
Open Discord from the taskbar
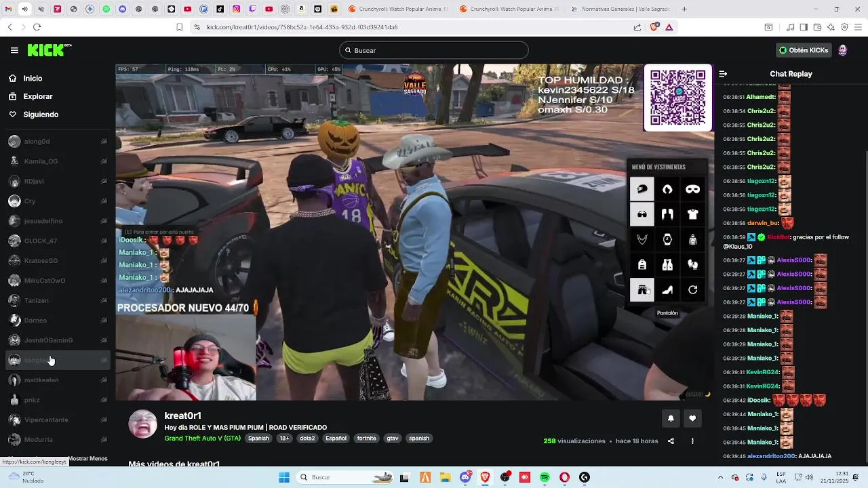pyautogui.click(x=465, y=477)
